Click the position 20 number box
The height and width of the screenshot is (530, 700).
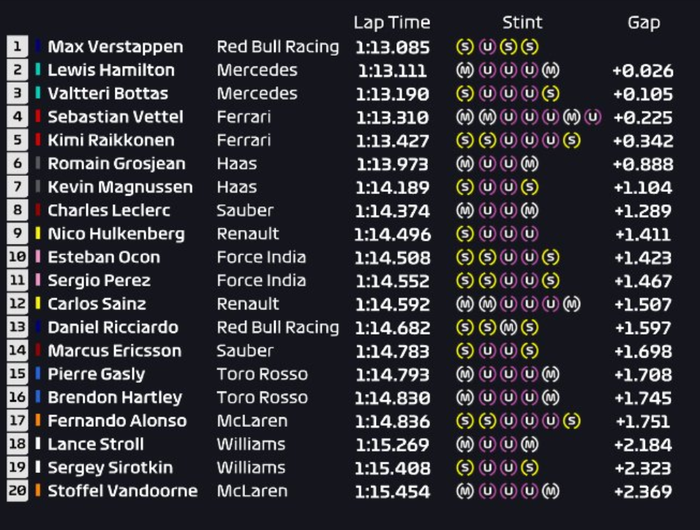tap(17, 491)
